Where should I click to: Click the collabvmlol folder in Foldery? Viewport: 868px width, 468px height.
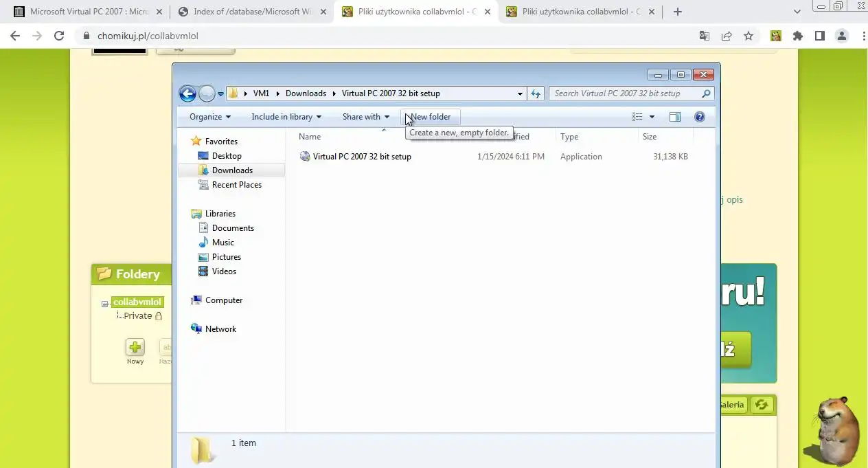coord(137,302)
